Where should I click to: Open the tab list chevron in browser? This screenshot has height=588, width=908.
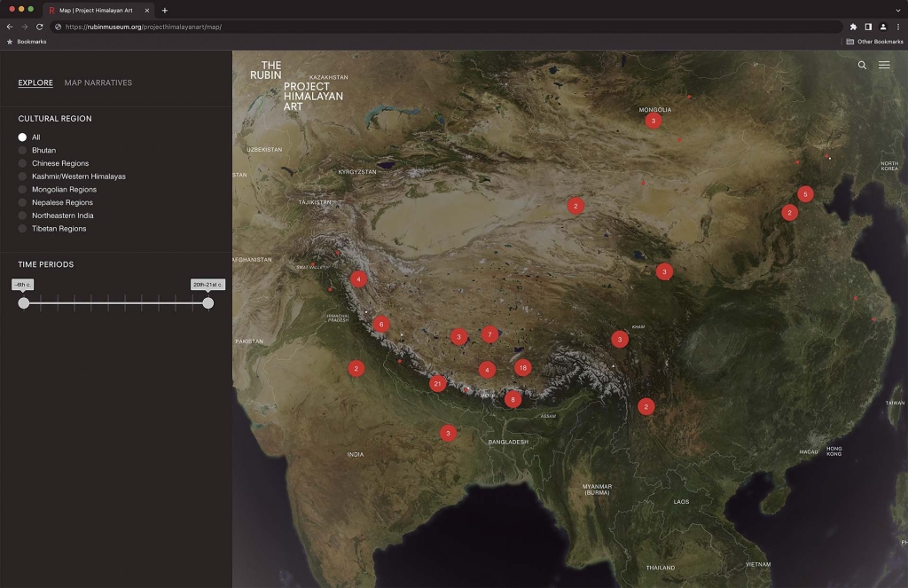click(897, 10)
